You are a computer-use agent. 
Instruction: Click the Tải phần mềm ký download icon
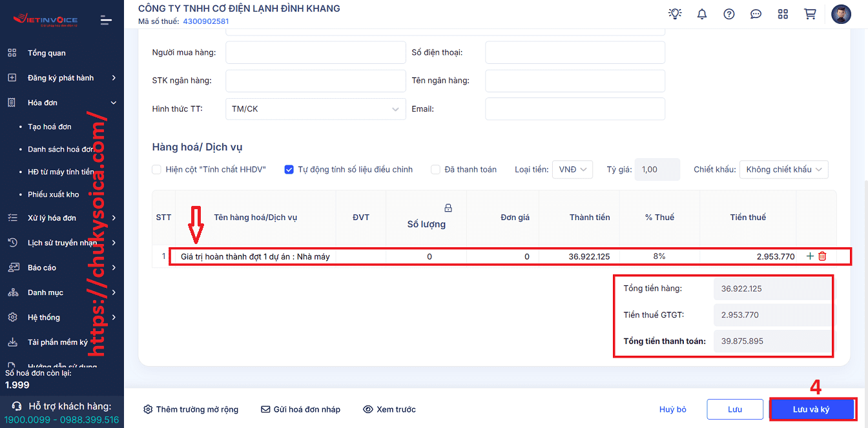click(x=12, y=342)
